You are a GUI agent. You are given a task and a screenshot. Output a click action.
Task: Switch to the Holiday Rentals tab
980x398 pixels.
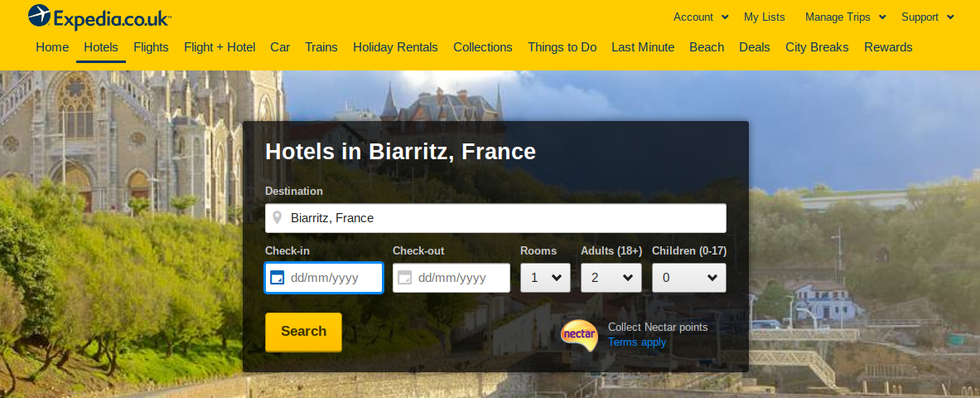pos(395,47)
